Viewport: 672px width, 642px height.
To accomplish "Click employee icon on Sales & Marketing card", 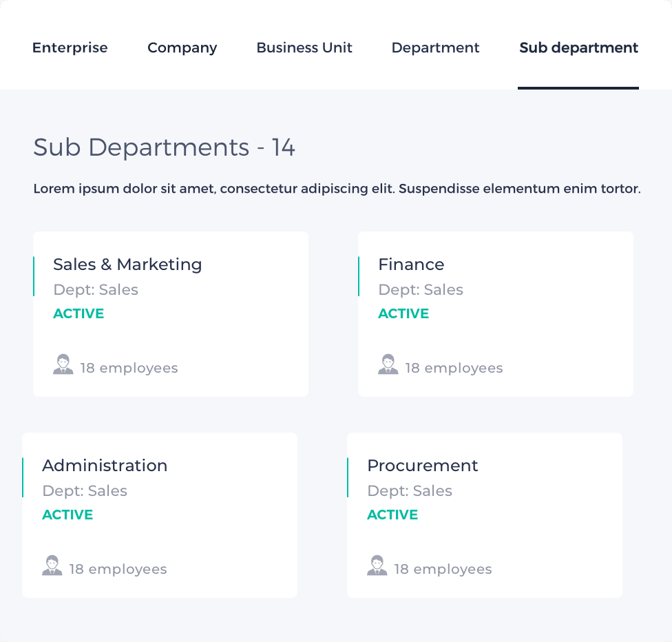I will point(63,364).
